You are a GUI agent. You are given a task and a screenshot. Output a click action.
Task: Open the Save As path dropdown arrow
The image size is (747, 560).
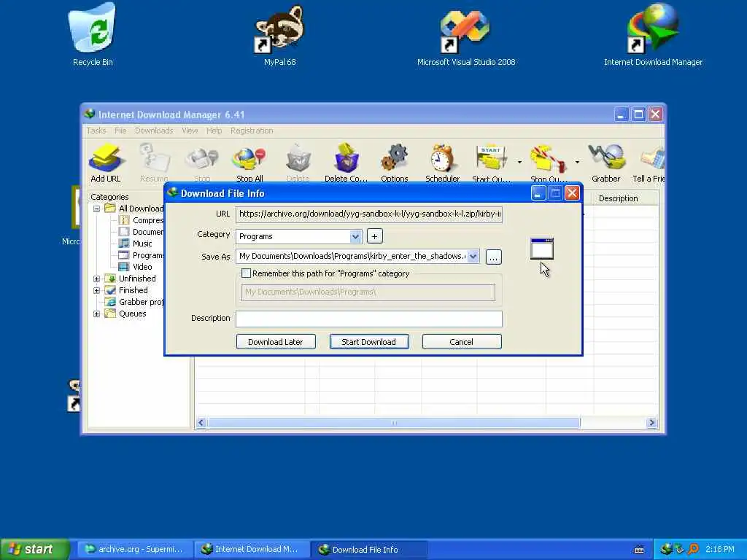473,256
